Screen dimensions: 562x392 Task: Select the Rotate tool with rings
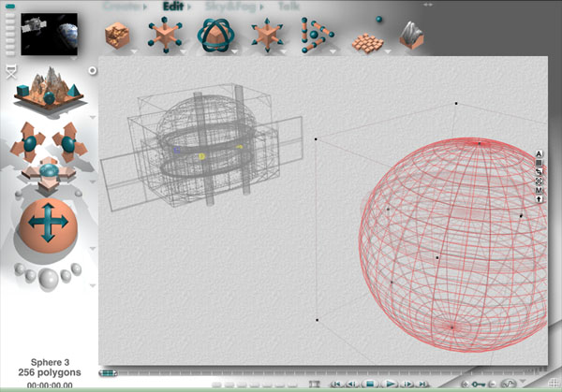[x=217, y=34]
